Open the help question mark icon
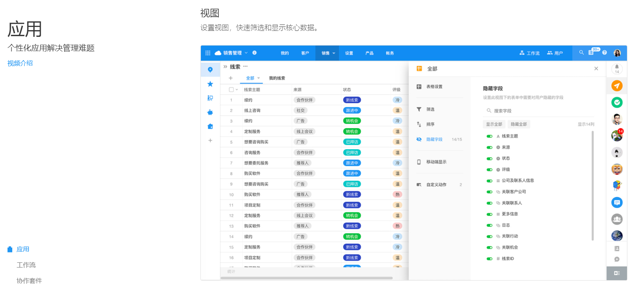 point(604,52)
